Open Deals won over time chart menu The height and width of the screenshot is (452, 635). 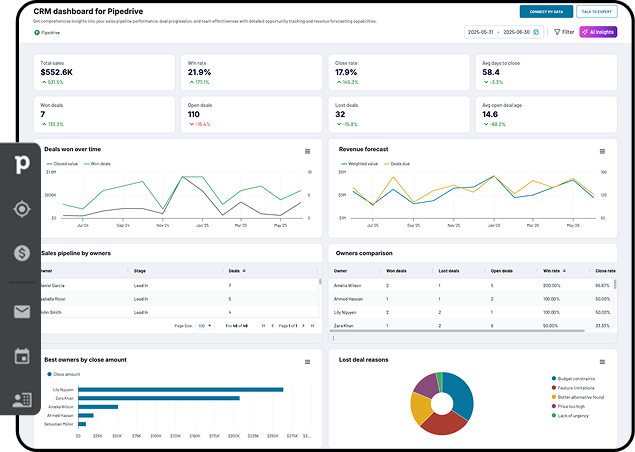point(308,151)
